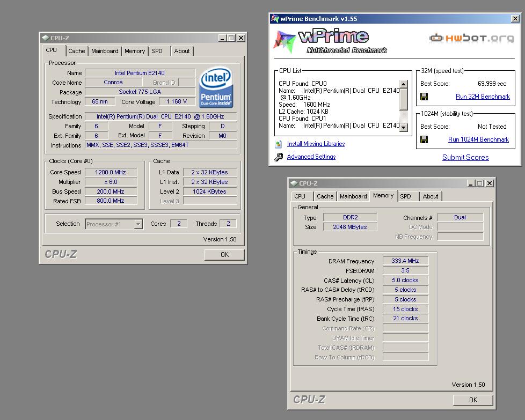Click the CPU List scroll down arrow

point(404,127)
